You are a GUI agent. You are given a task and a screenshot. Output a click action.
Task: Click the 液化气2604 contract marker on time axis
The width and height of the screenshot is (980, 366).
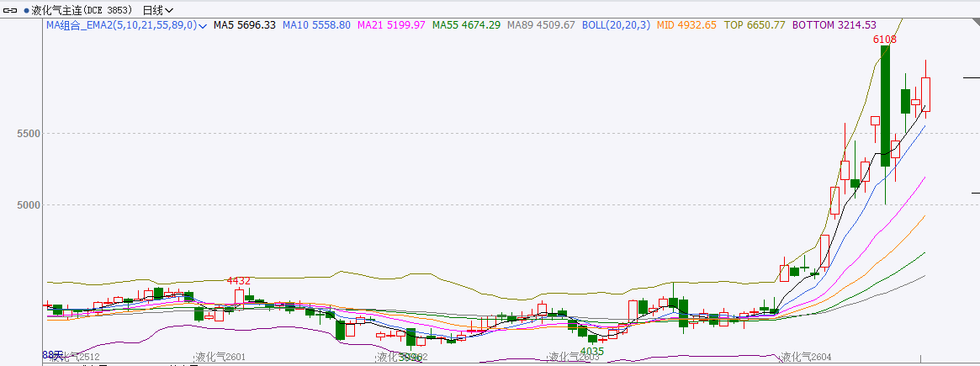807,358
